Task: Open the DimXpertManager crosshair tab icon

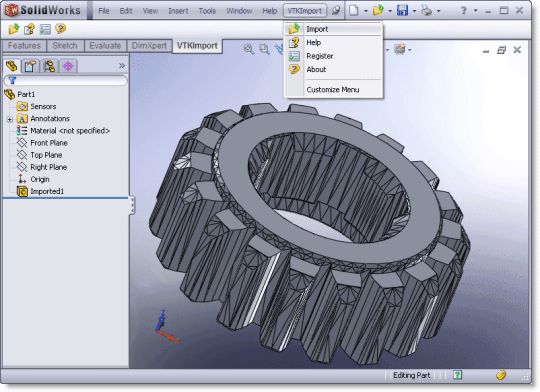Action: (68, 66)
